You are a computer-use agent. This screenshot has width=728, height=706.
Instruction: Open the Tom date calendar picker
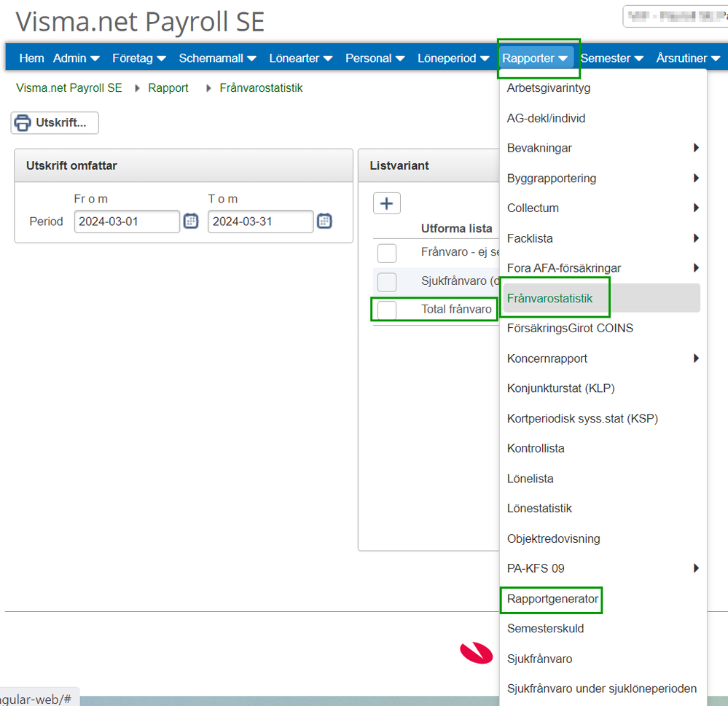[x=324, y=221]
